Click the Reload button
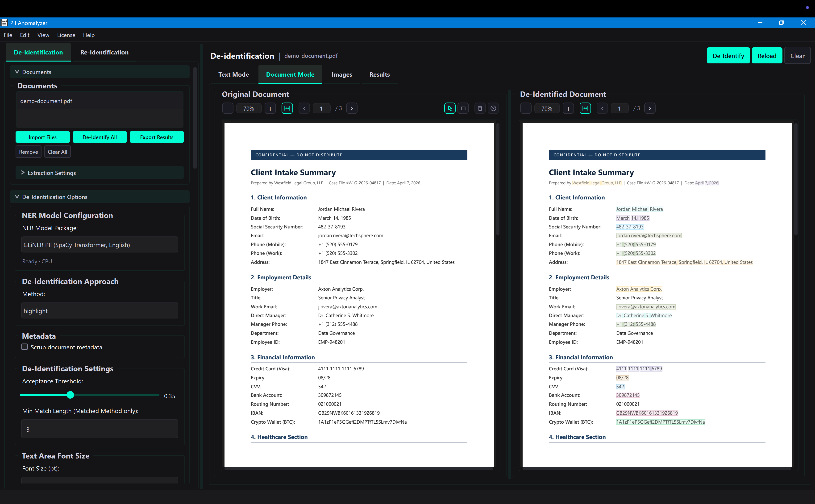 click(x=767, y=55)
